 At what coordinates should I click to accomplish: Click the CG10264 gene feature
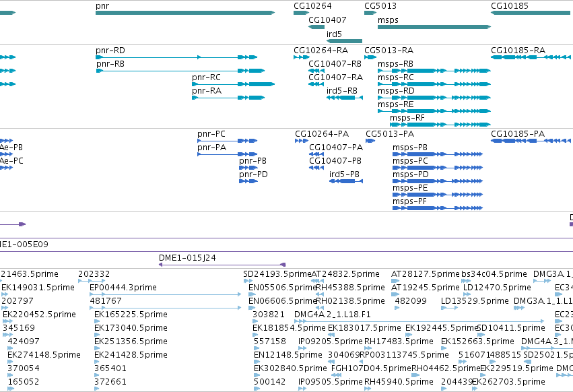(301, 13)
